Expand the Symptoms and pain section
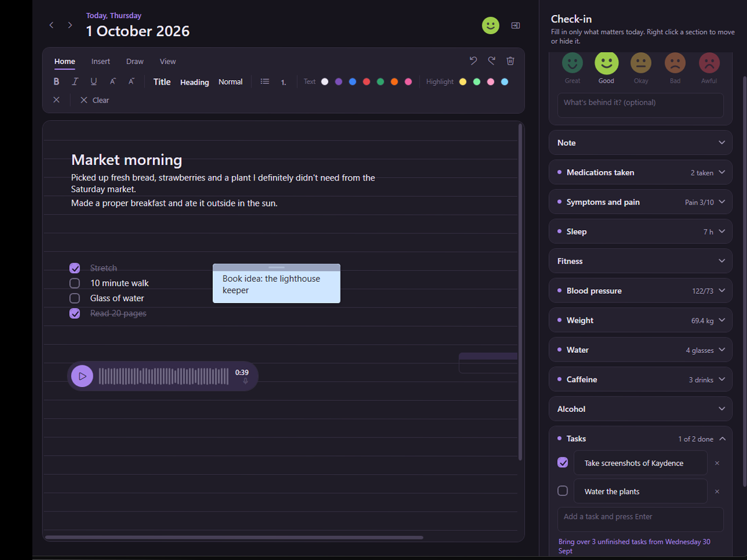 (641, 202)
